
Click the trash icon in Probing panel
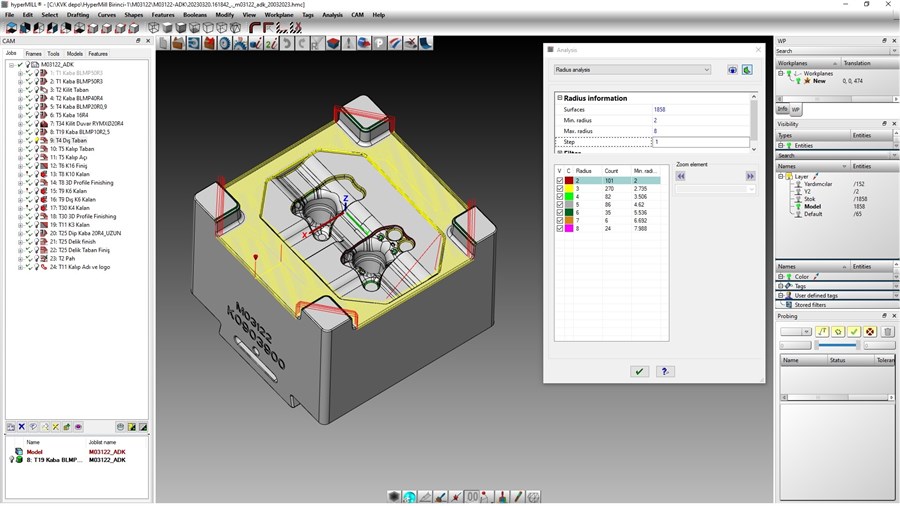887,332
